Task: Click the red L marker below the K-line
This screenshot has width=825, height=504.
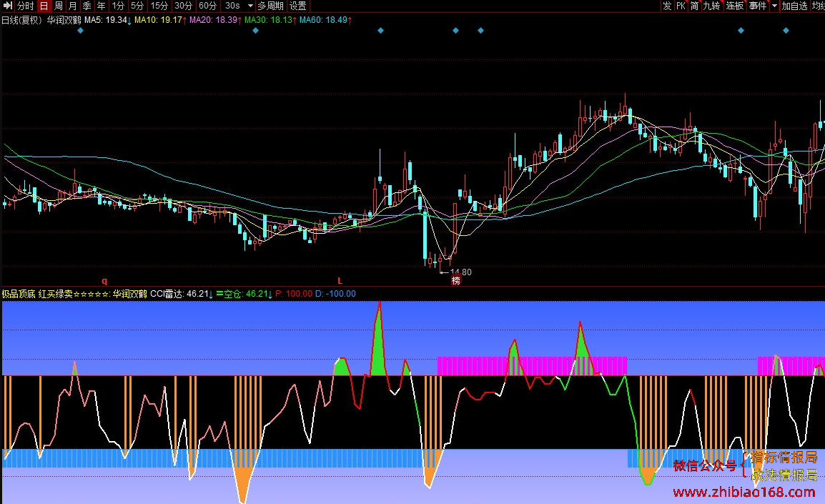Action: [x=340, y=281]
